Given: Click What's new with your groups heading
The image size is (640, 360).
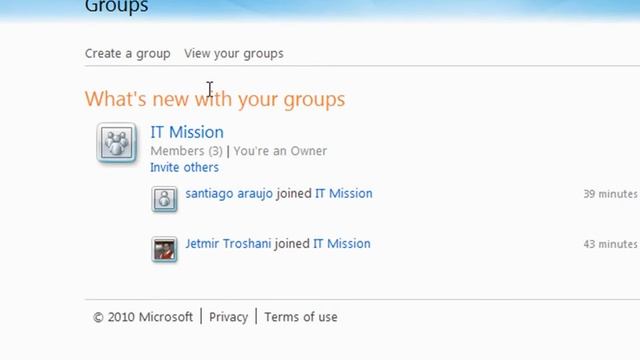Looking at the screenshot, I should click(215, 99).
